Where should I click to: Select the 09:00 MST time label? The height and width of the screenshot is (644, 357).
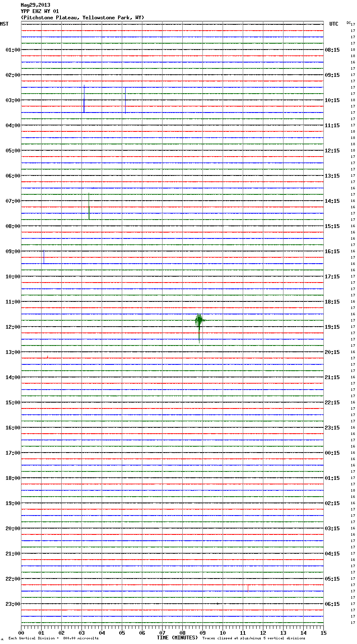(13, 251)
